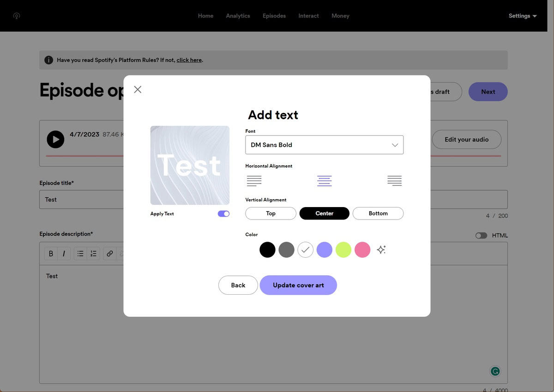
Task: Save episode as draft
Action: click(446, 92)
